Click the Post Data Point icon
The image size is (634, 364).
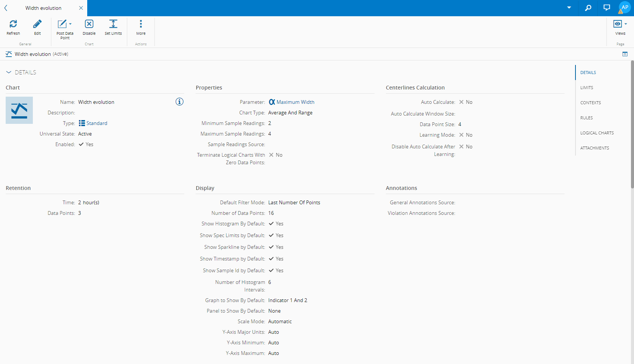62,24
